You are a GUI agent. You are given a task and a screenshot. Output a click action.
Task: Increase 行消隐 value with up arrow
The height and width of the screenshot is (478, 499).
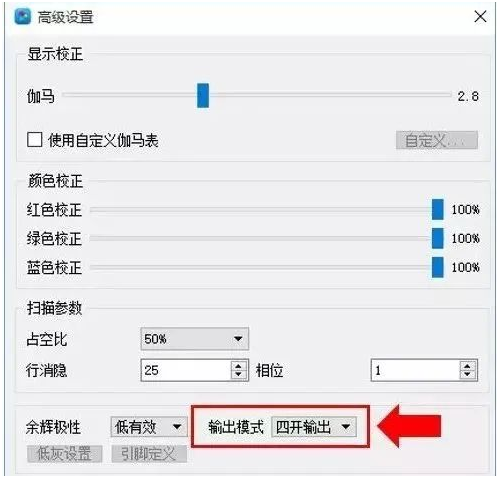[x=238, y=366]
